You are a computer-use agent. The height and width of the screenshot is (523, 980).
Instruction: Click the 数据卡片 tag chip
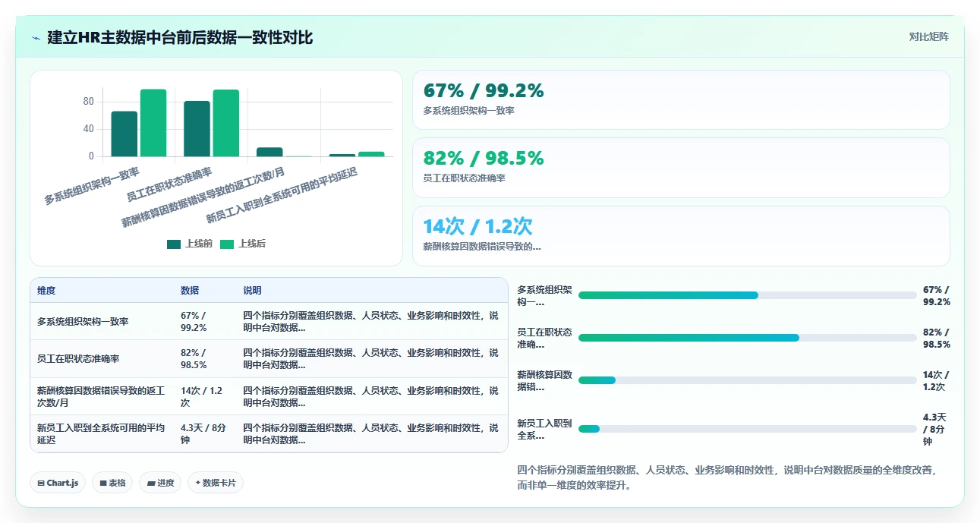(216, 483)
